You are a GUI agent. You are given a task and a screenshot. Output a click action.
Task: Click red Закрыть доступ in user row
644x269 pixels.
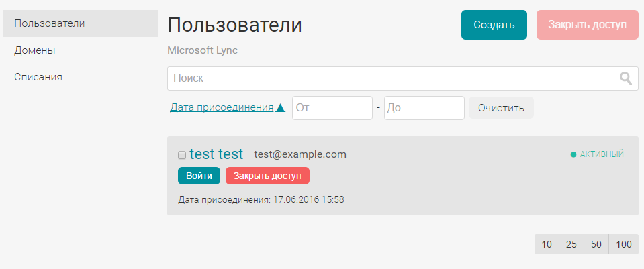267,176
